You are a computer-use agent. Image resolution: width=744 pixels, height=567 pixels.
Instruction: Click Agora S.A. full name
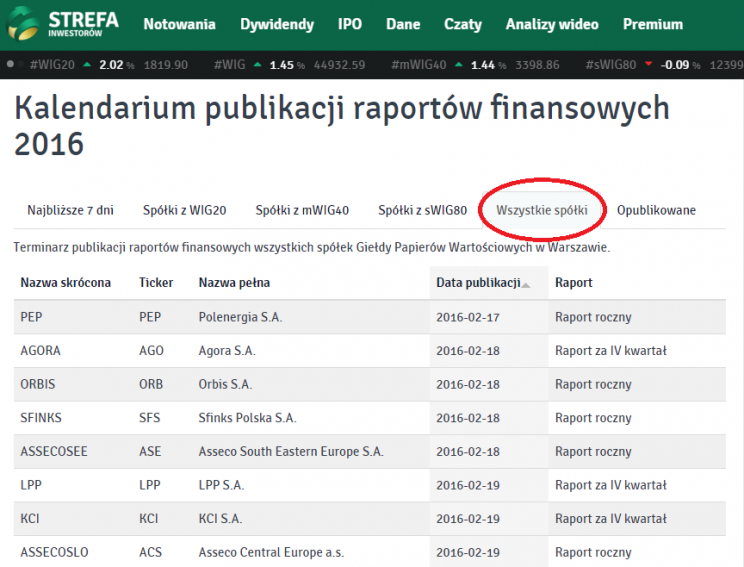tap(227, 351)
